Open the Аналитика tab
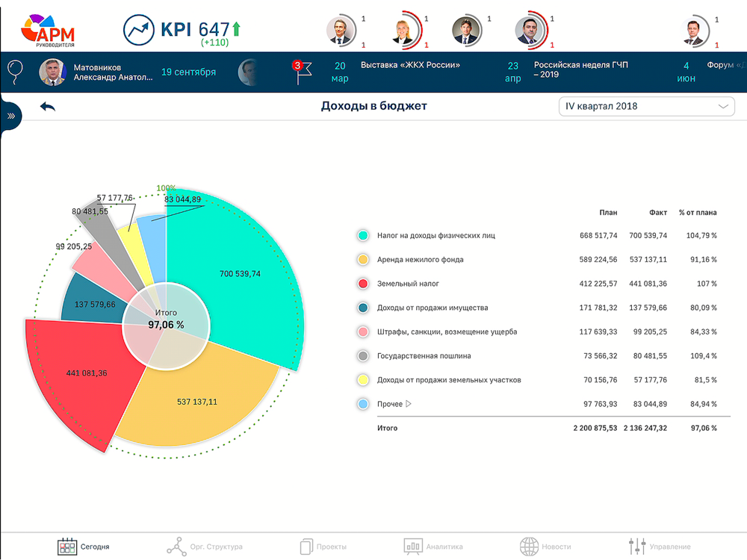Image resolution: width=747 pixels, height=560 pixels. click(433, 547)
